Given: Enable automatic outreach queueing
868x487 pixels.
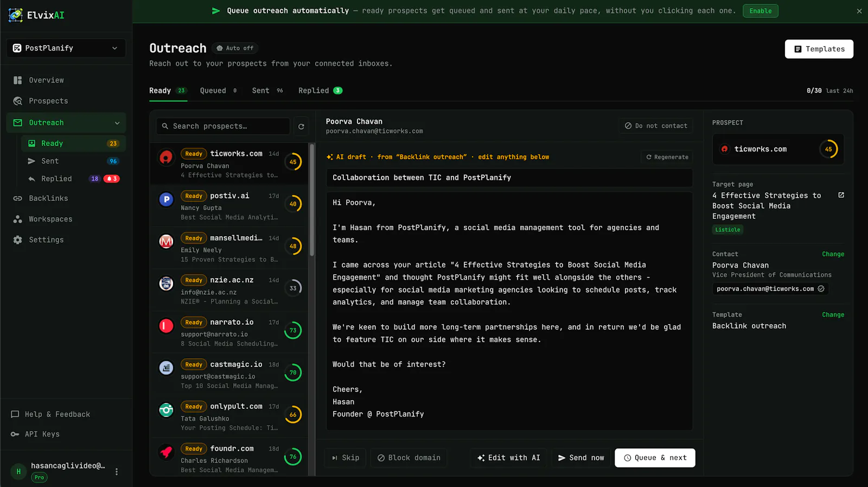Looking at the screenshot, I should [760, 11].
